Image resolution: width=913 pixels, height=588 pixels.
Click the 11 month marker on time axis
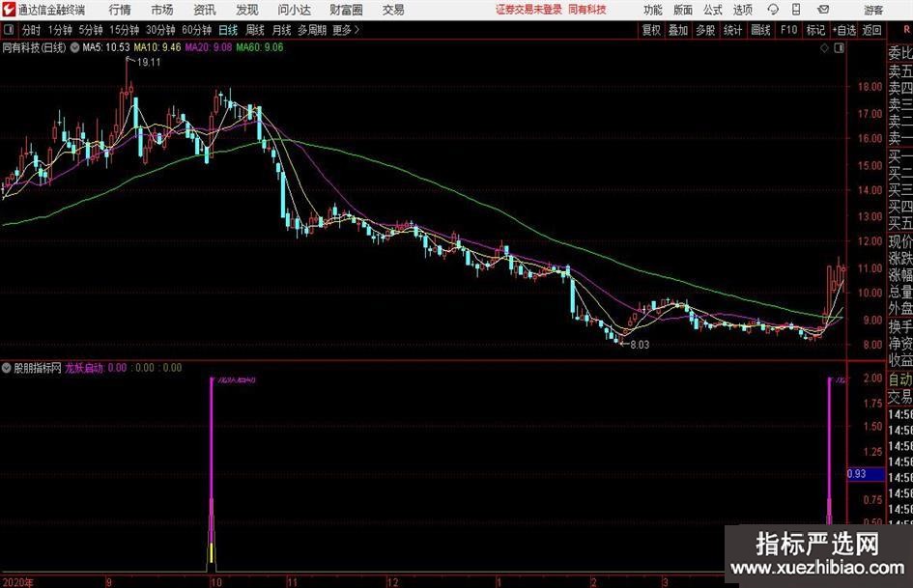pyautogui.click(x=292, y=582)
